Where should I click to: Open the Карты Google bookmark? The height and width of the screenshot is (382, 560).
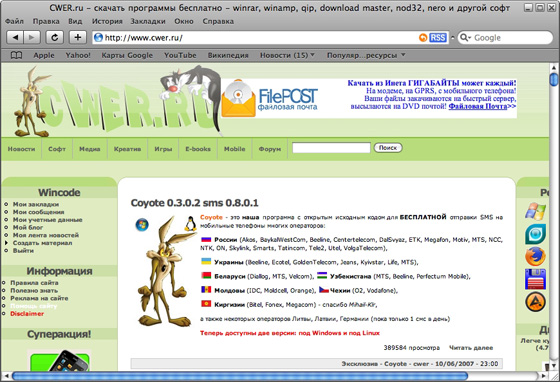[127, 55]
